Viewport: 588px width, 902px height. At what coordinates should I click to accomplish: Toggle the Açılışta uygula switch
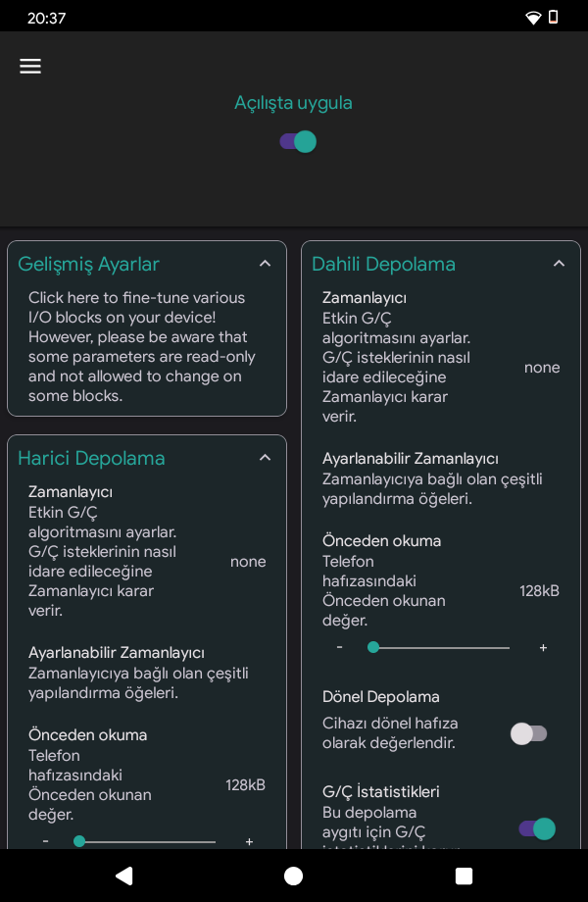tap(298, 141)
